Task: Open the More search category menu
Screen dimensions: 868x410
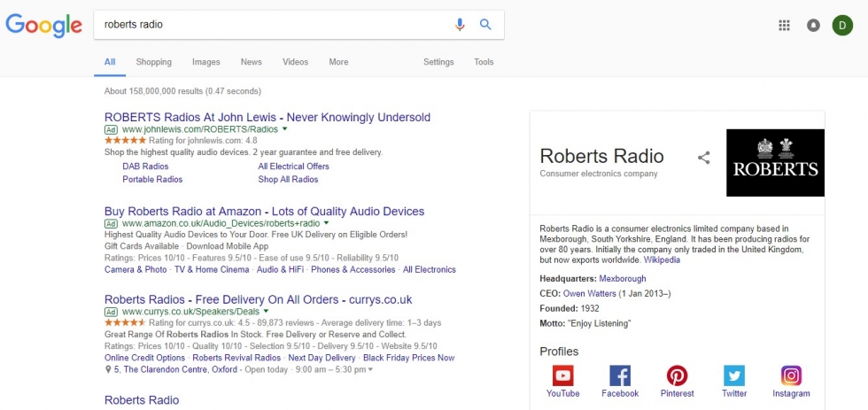Action: [338, 62]
